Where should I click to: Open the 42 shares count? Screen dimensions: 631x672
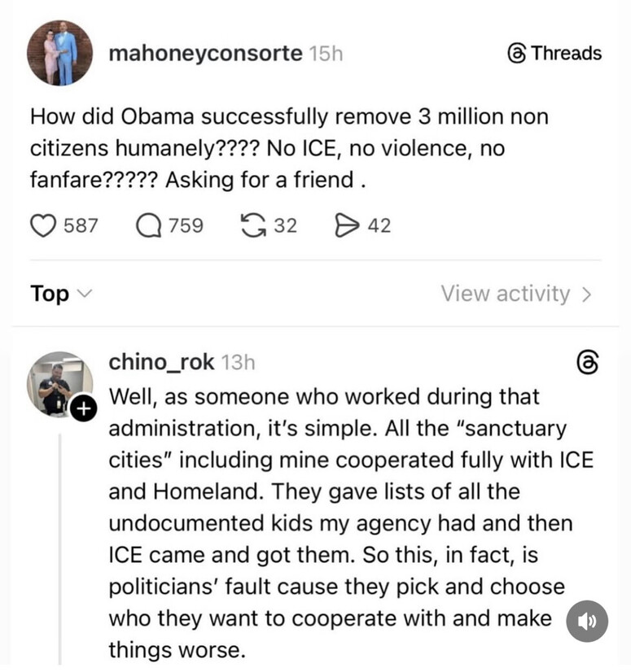coord(379,225)
